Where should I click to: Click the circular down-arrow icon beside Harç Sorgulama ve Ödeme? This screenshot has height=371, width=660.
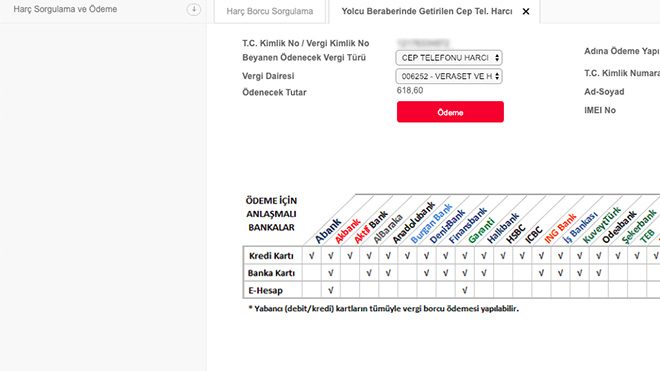(x=194, y=9)
